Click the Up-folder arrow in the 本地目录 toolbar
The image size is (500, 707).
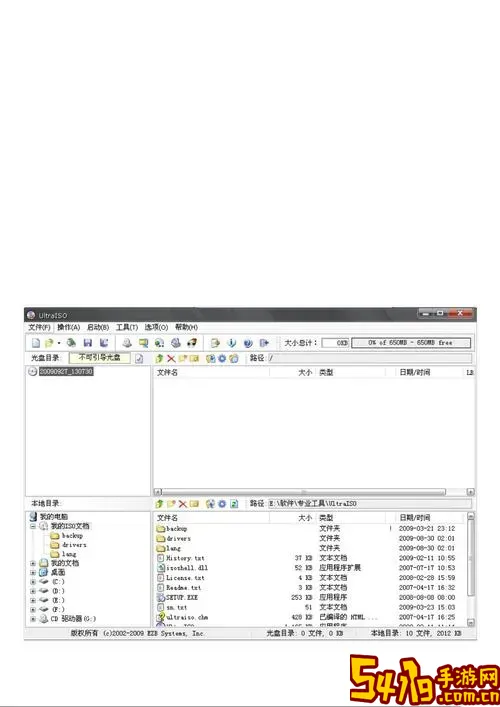tap(159, 504)
